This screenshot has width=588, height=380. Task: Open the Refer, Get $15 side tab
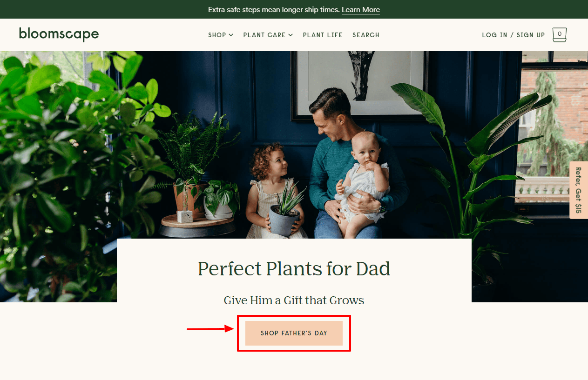click(x=579, y=190)
